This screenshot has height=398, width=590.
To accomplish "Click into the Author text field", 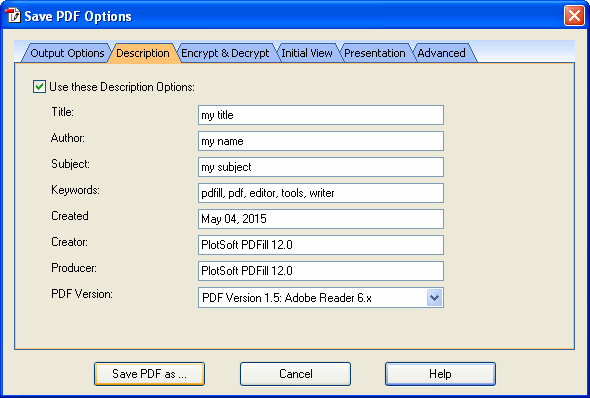I will pyautogui.click(x=321, y=141).
